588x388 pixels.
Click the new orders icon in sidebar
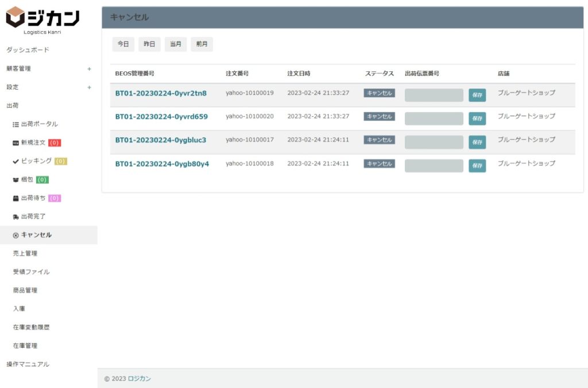pos(16,143)
